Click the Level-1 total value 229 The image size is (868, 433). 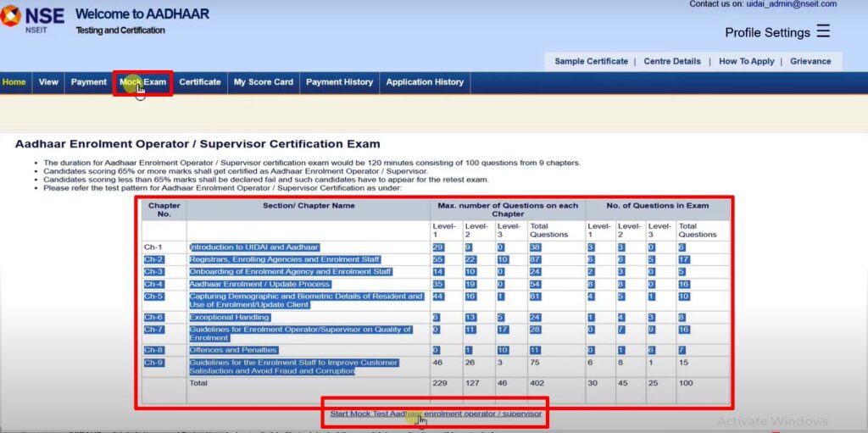(440, 383)
